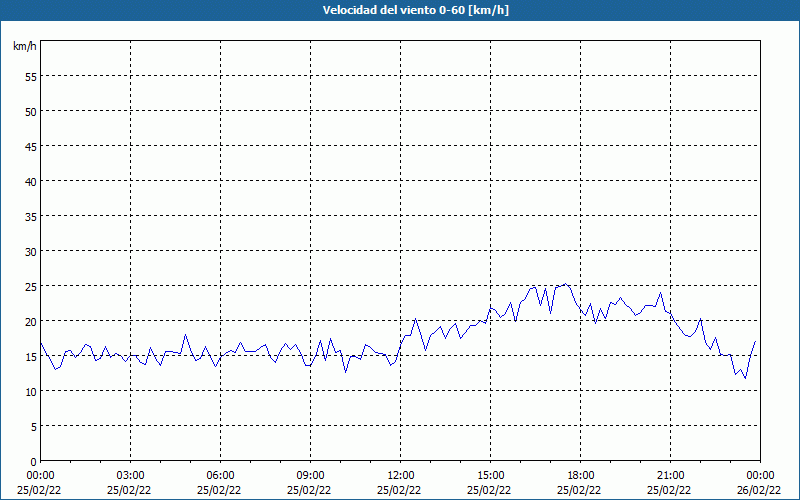Click the '26/02/22' date label
Image resolution: width=800 pixels, height=500 pixels.
759,490
